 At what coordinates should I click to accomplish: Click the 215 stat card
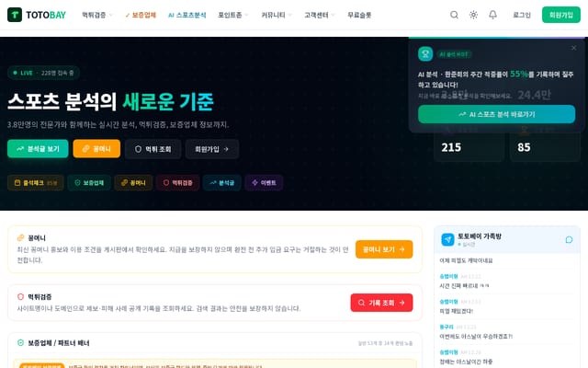(469, 144)
